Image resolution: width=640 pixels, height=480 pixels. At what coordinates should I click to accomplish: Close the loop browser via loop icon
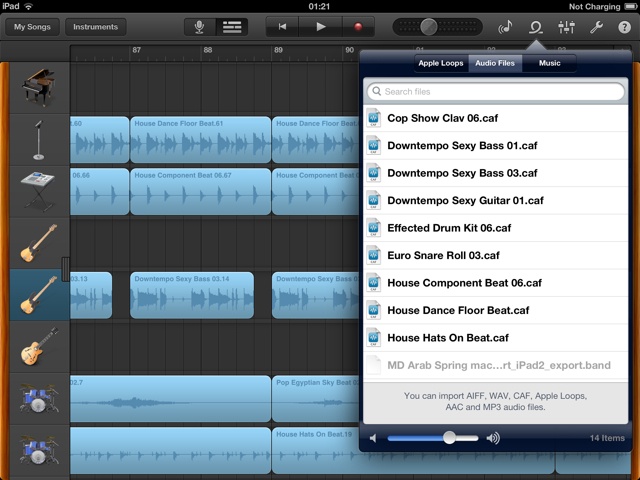coord(536,27)
